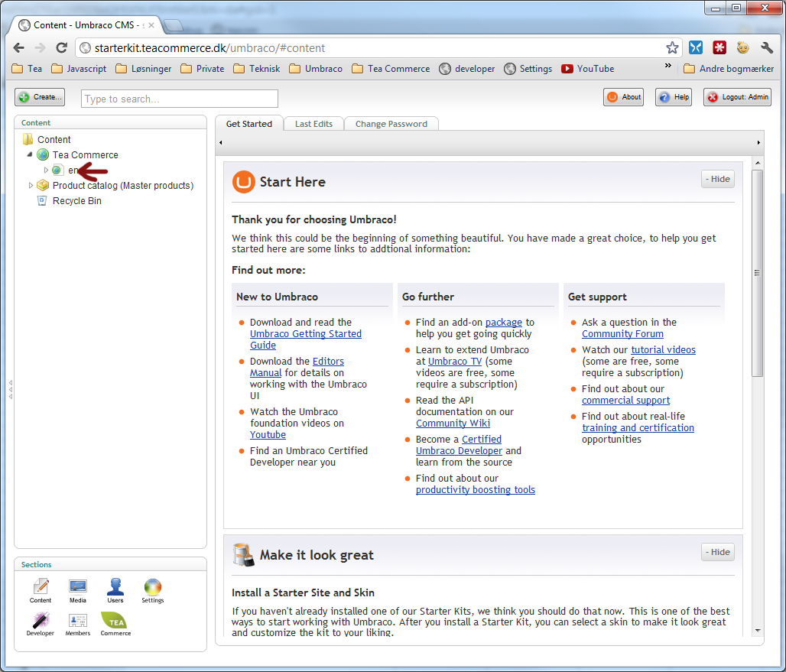Open the Javascript bookmarks folder

[x=80, y=69]
